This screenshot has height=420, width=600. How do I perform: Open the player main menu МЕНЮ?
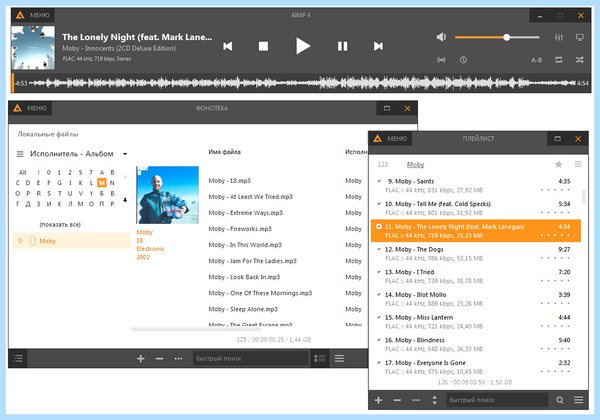[x=33, y=15]
